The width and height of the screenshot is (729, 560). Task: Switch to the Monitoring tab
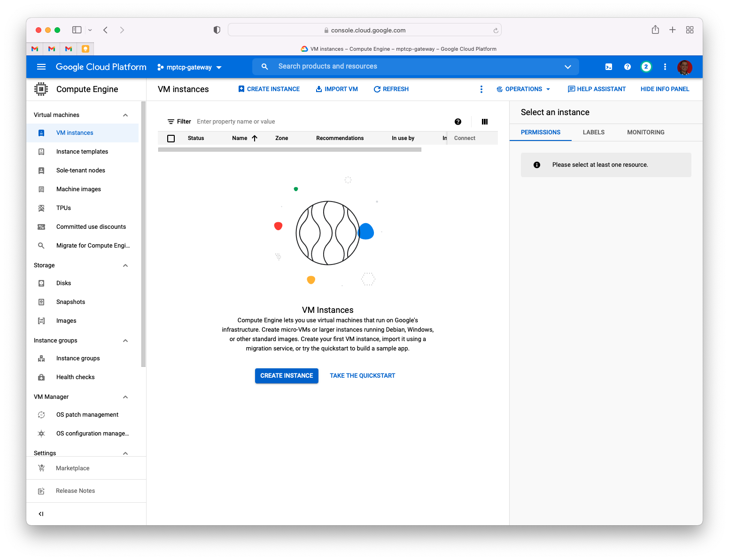646,132
